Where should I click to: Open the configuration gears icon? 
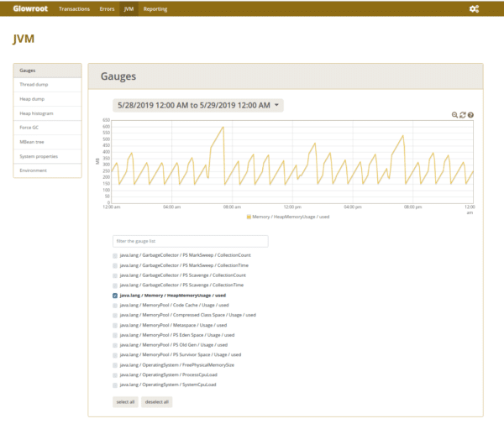click(474, 8)
